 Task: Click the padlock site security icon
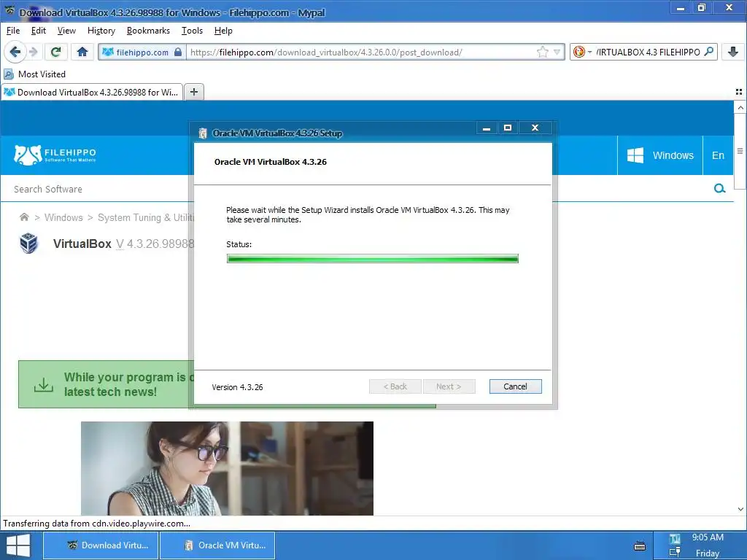coord(178,52)
